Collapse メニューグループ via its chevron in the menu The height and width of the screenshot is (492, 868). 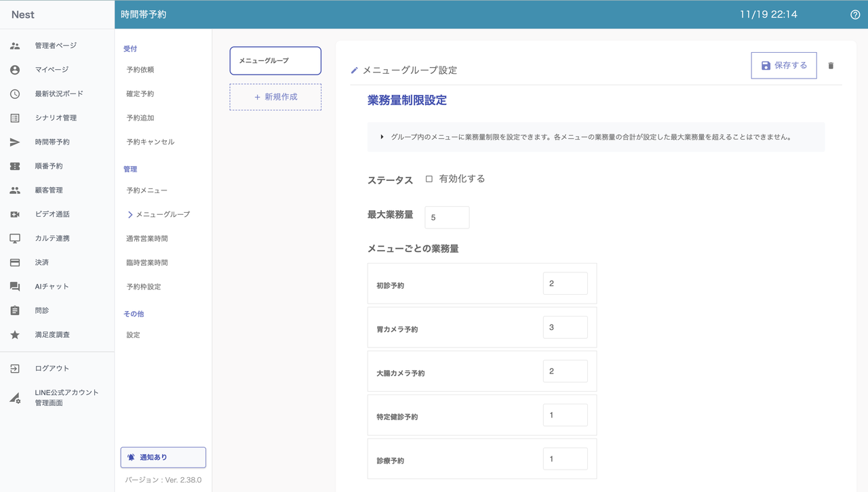click(130, 214)
